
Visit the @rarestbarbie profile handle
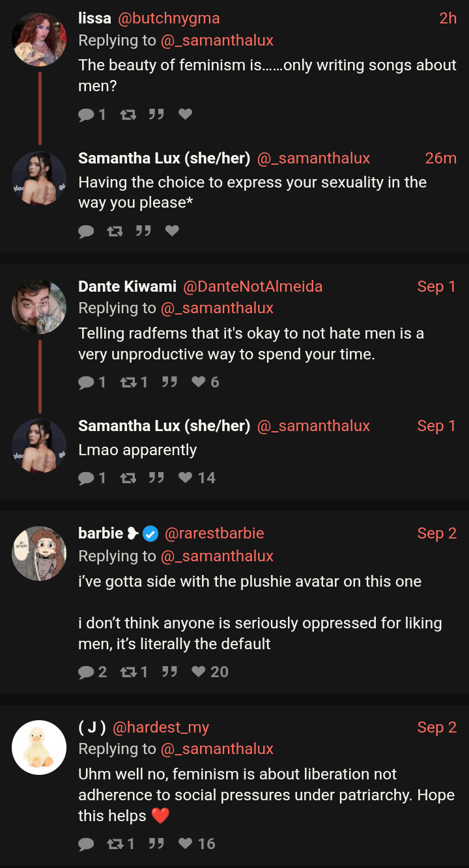214,533
